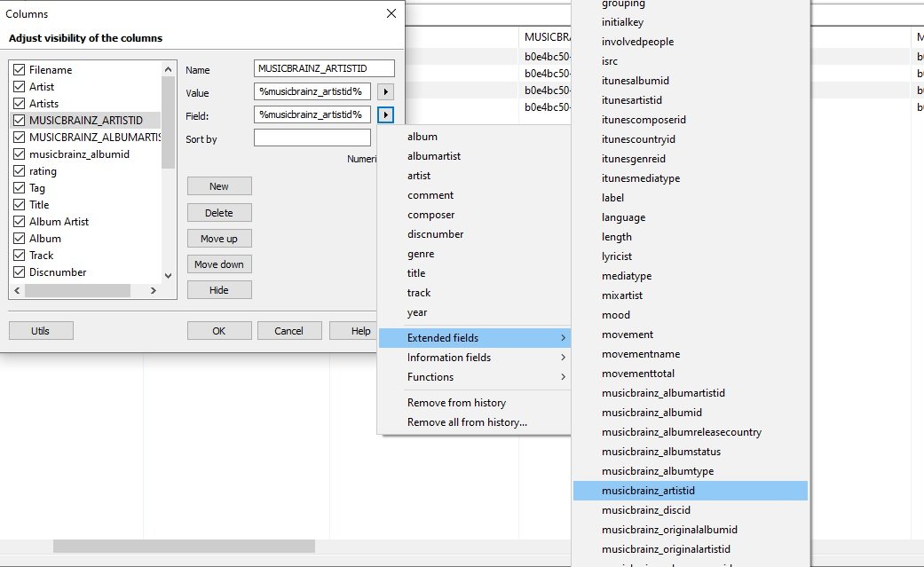Toggle the MUSICBRAINZ_ALBUMARTIS column checkbox
924x567 pixels.
point(19,138)
